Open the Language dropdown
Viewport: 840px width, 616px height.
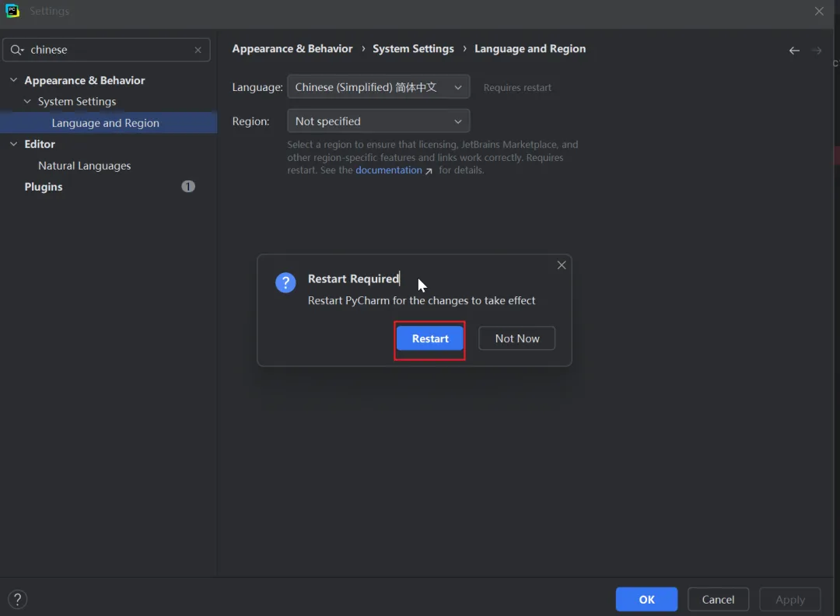pos(378,87)
